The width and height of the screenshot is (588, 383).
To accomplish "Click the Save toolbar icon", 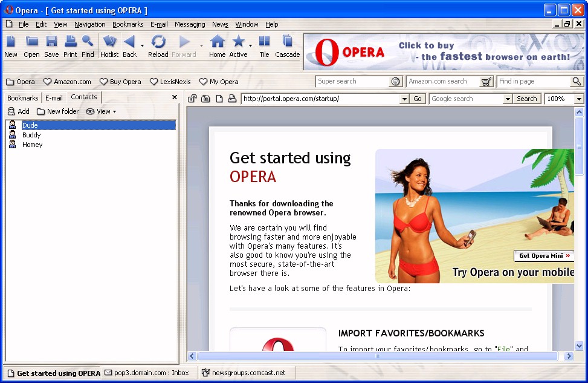I will [51, 42].
